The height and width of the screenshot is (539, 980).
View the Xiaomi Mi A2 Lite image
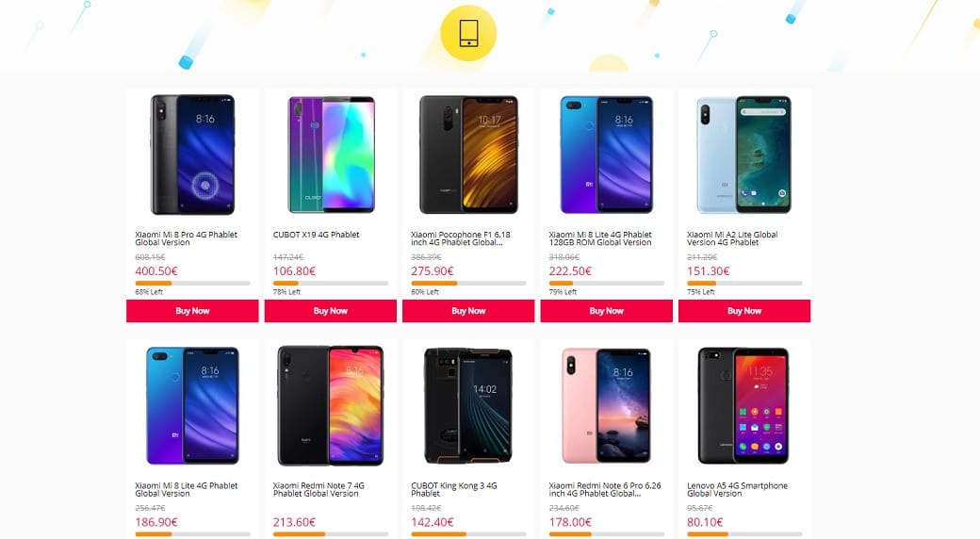pos(743,155)
